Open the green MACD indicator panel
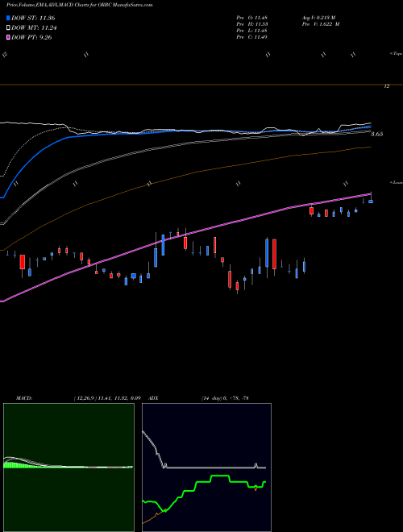The height and width of the screenshot is (532, 403). click(69, 468)
